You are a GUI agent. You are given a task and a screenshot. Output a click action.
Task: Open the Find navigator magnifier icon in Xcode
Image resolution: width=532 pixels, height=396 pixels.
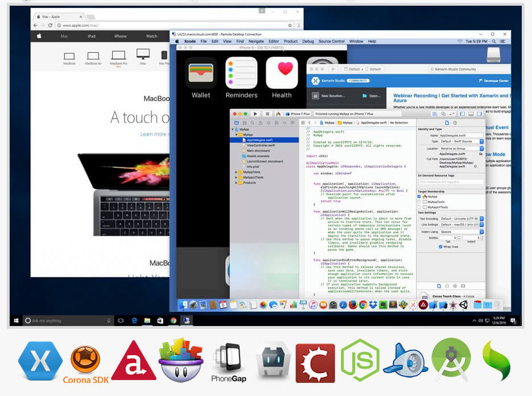pos(253,122)
